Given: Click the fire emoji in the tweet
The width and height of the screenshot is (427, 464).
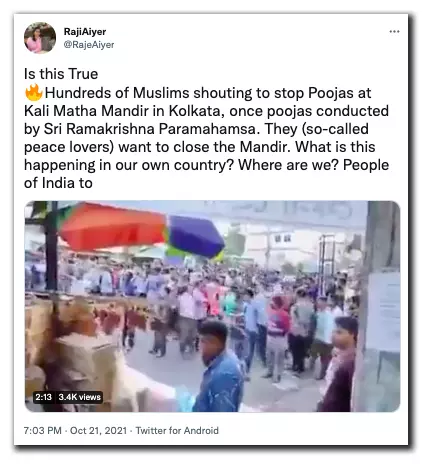Looking at the screenshot, I should coord(34,93).
